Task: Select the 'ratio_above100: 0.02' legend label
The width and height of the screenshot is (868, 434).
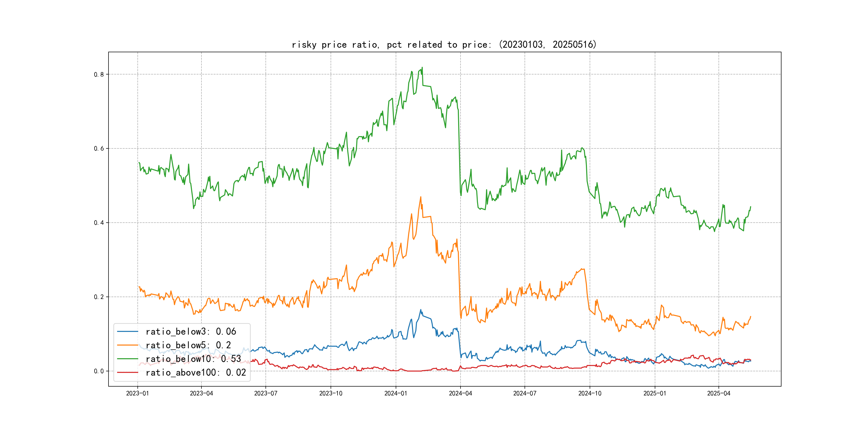Action: point(196,372)
